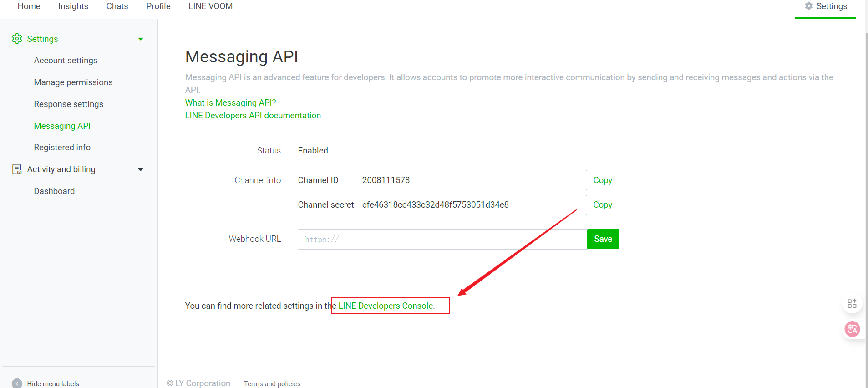Click the pink translate floating icon
The height and width of the screenshot is (388, 868).
pos(852,329)
